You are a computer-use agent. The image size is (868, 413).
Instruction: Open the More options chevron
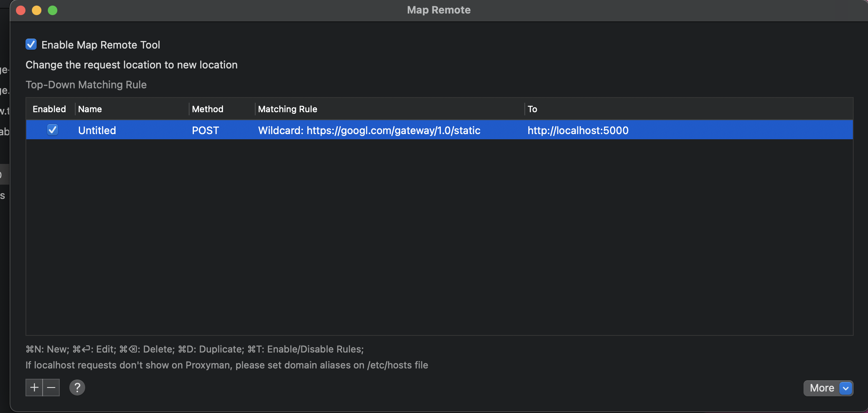tap(845, 388)
